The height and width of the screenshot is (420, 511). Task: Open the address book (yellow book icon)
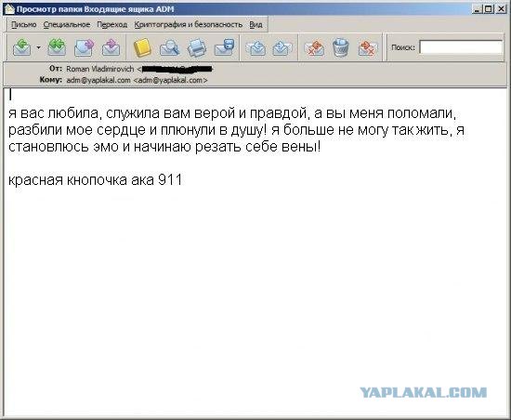click(x=142, y=48)
